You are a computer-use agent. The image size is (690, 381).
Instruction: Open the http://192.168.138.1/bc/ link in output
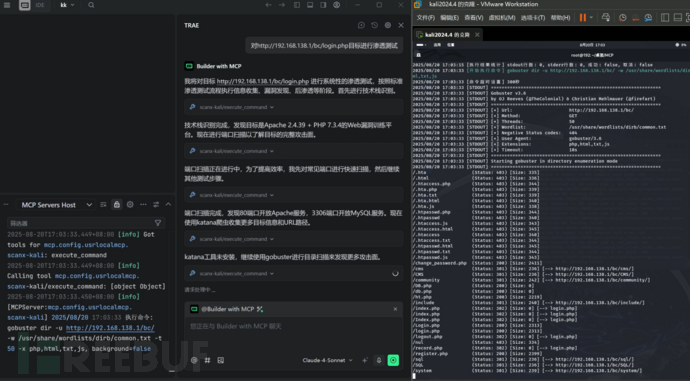point(110,328)
